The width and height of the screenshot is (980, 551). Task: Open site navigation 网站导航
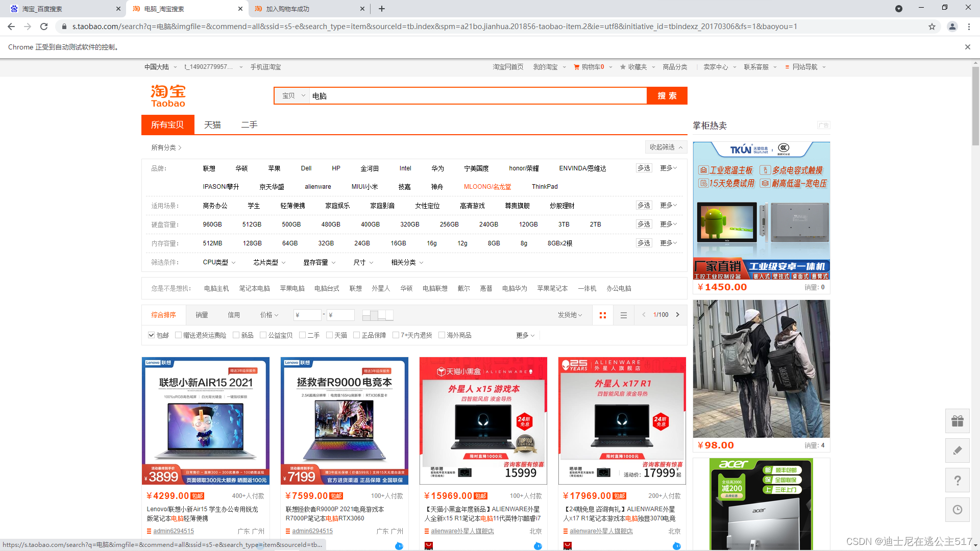(805, 67)
